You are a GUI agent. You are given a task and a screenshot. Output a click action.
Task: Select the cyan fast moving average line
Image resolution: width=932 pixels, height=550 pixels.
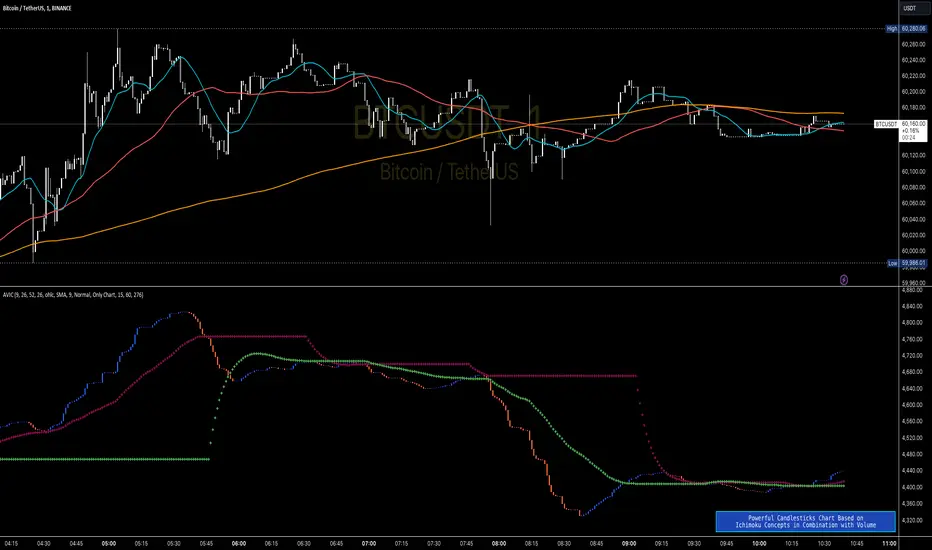(178, 60)
